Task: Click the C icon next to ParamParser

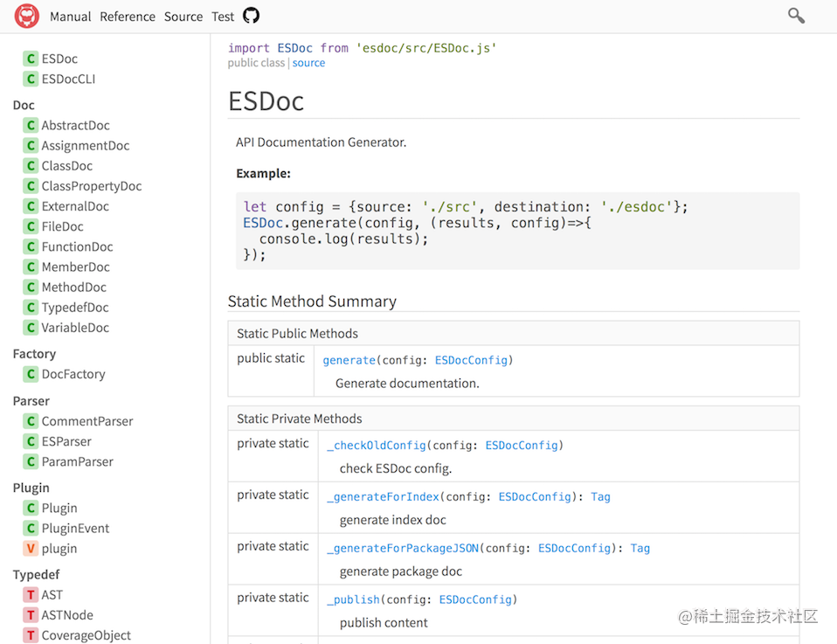Action: pyautogui.click(x=31, y=462)
